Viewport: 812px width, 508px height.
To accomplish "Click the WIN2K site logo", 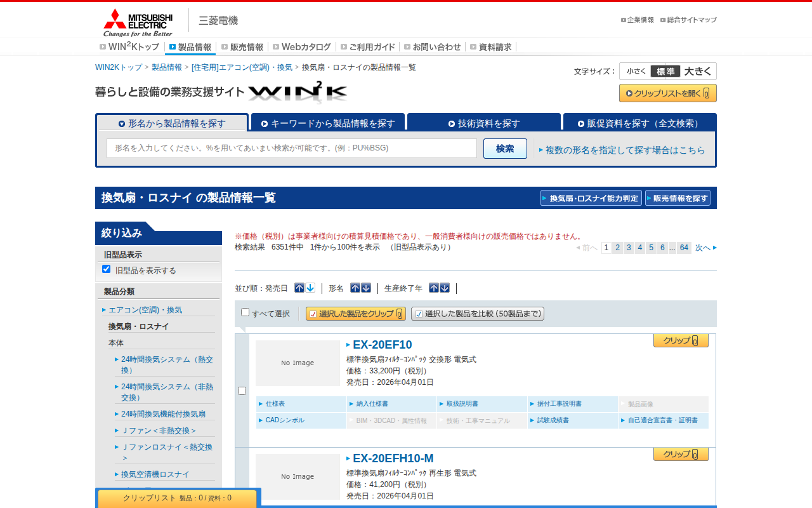I will tap(298, 92).
